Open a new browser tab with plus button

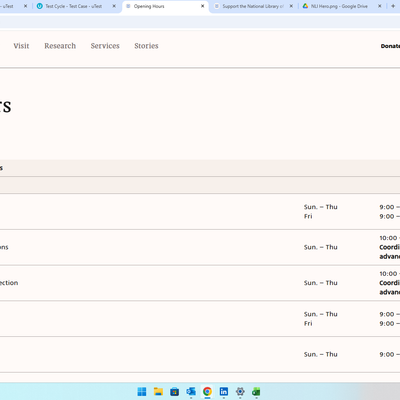[393, 6]
